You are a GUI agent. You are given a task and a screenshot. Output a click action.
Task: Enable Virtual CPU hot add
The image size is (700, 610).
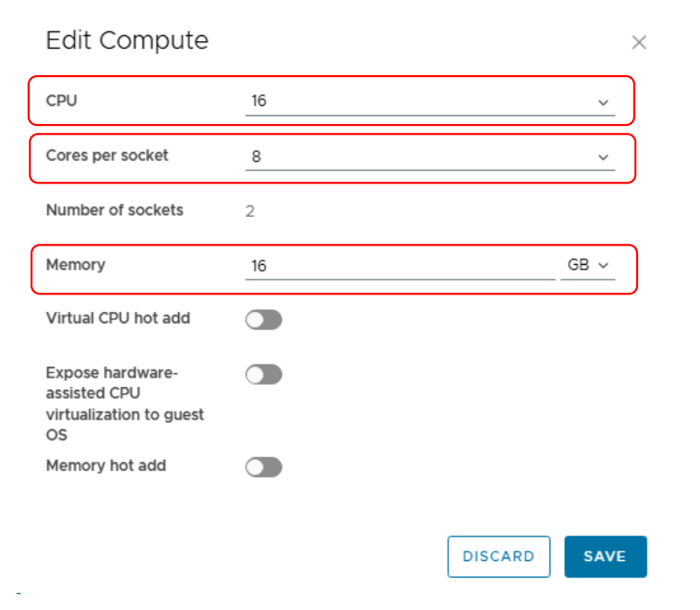click(264, 320)
